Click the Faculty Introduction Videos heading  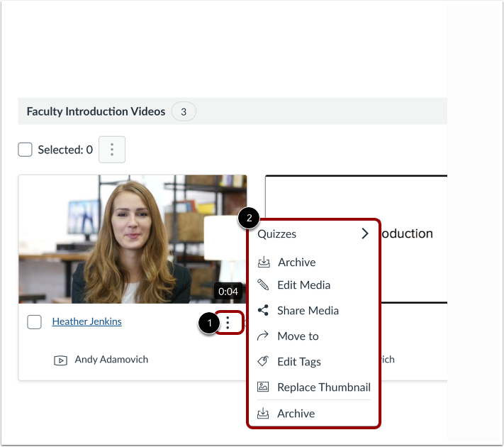96,111
